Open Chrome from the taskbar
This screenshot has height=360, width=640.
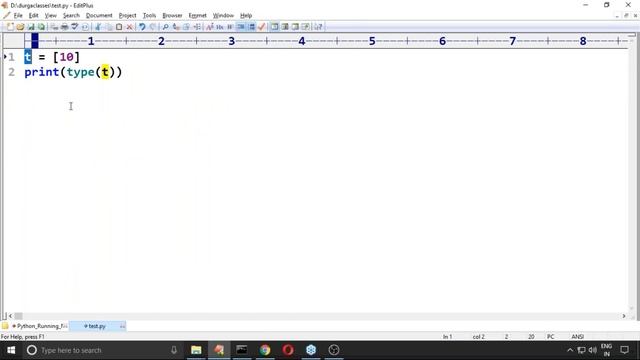coord(265,350)
